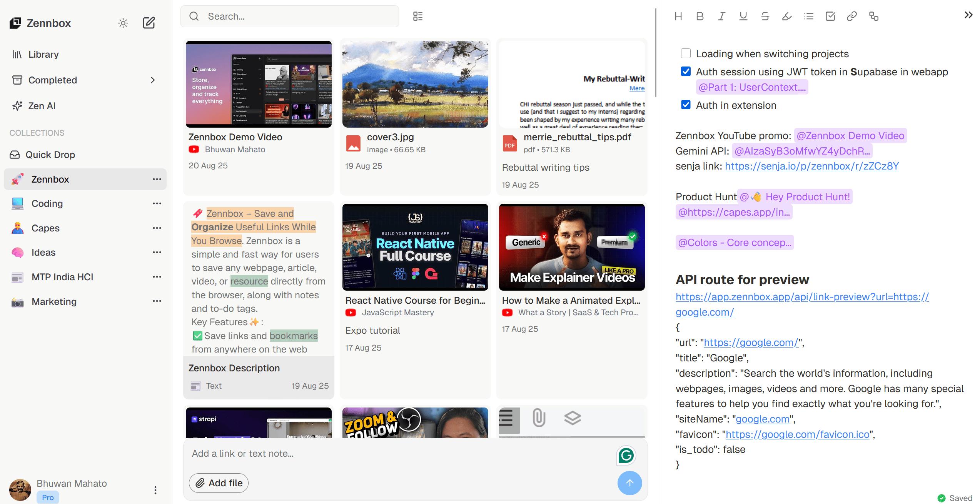This screenshot has width=980, height=504.
Task: Open options menu for Coding collection
Action: point(157,203)
